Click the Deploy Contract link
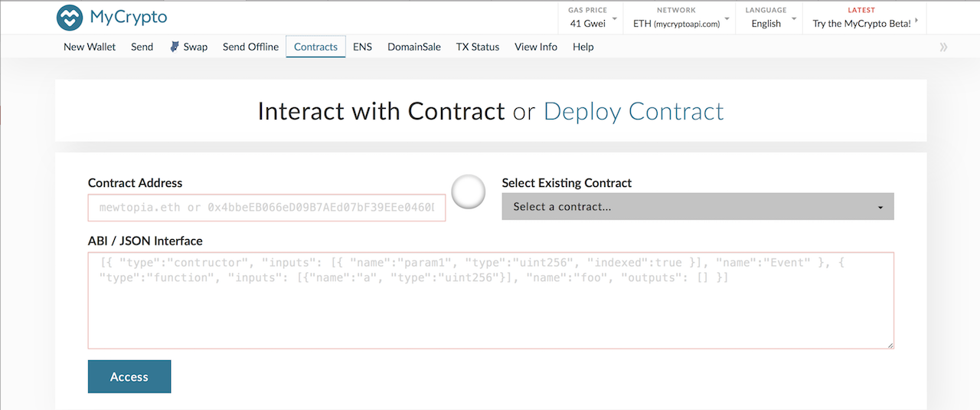The height and width of the screenshot is (410, 980). coord(633,112)
